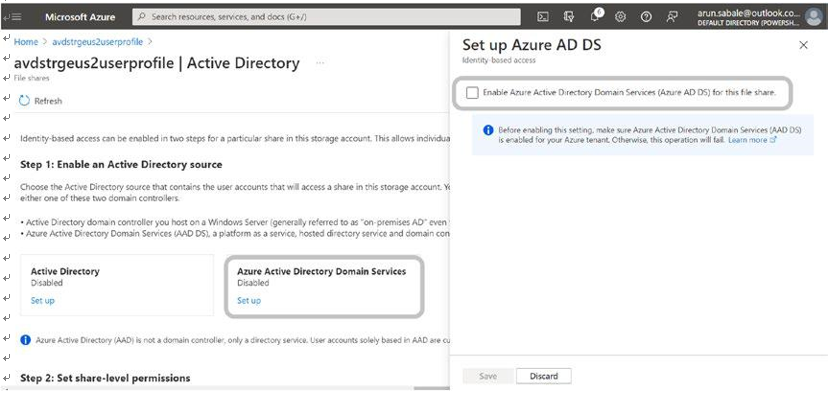This screenshot has height=394, width=830.
Task: Click the Identity-based access subtitle
Action: (x=499, y=60)
